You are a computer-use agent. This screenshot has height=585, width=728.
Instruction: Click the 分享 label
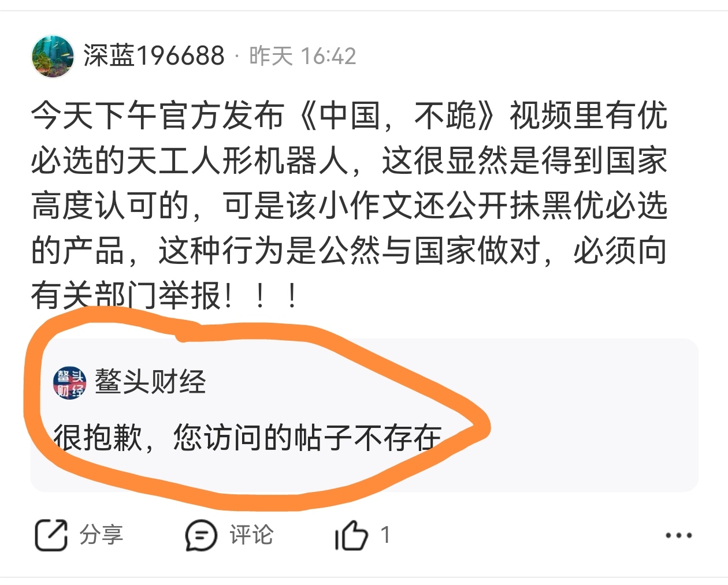tap(101, 535)
